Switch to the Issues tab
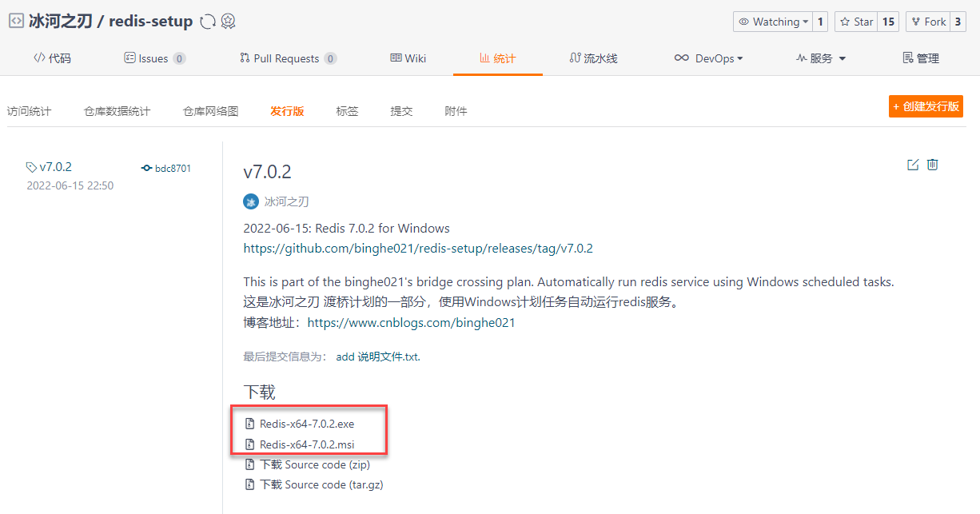This screenshot has height=514, width=980. 155,58
